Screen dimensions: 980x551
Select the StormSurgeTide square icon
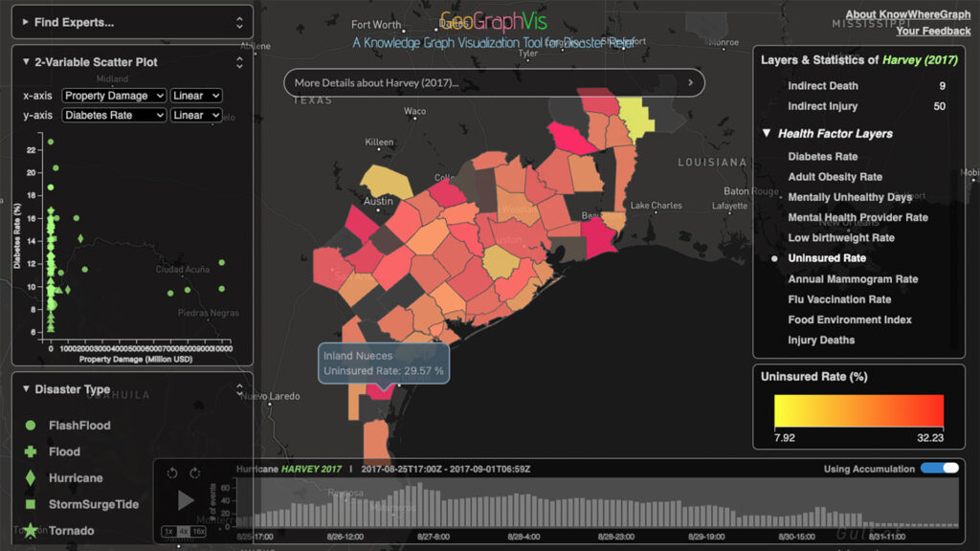[x=30, y=504]
